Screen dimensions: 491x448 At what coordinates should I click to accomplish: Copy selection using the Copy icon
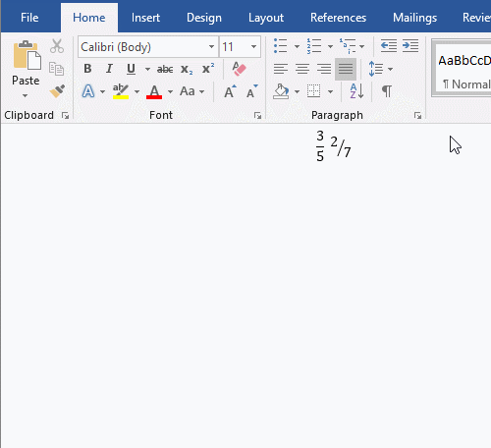click(56, 69)
